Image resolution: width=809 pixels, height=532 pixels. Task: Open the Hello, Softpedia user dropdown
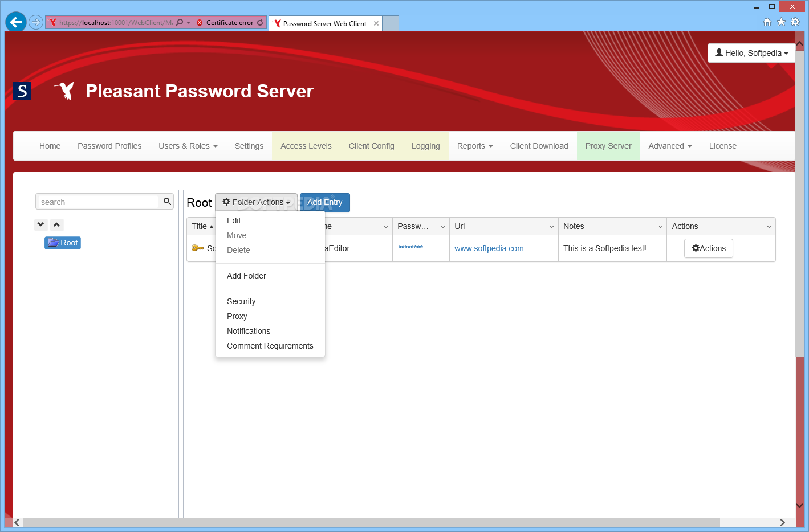coord(751,53)
